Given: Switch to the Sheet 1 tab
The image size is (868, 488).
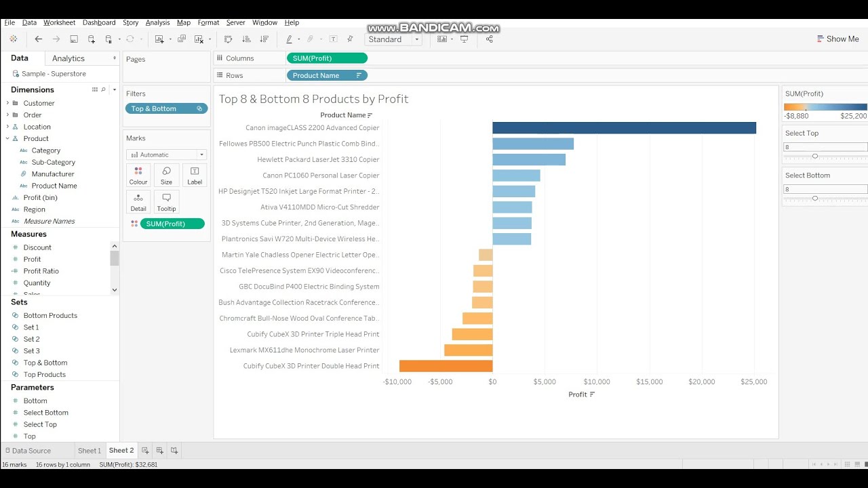Looking at the screenshot, I should 90,450.
